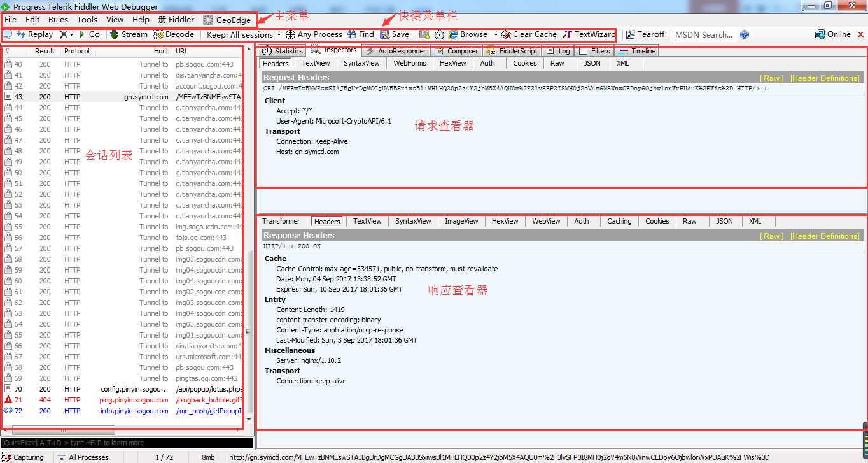Select response inspector Transformer tab
The image size is (868, 463).
281,221
